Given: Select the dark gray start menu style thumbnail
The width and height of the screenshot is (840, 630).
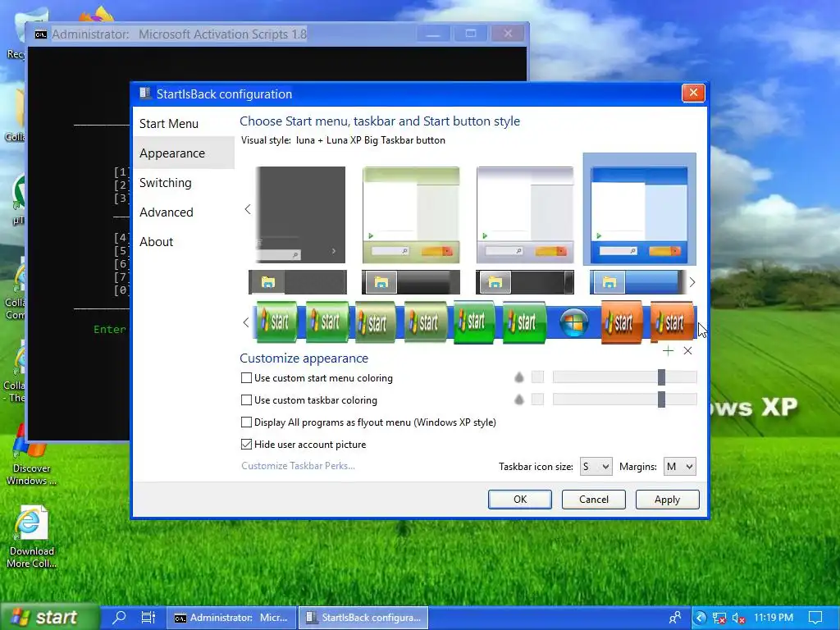Looking at the screenshot, I should click(x=300, y=214).
